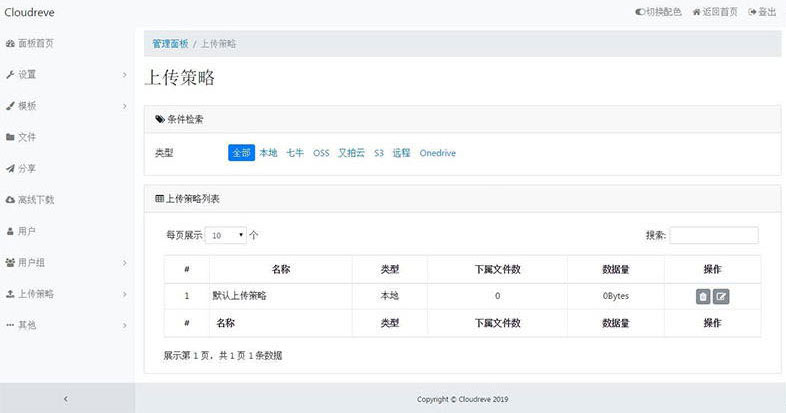Click the group icon for 用户组
This screenshot has width=786, height=413.
pyautogui.click(x=10, y=262)
